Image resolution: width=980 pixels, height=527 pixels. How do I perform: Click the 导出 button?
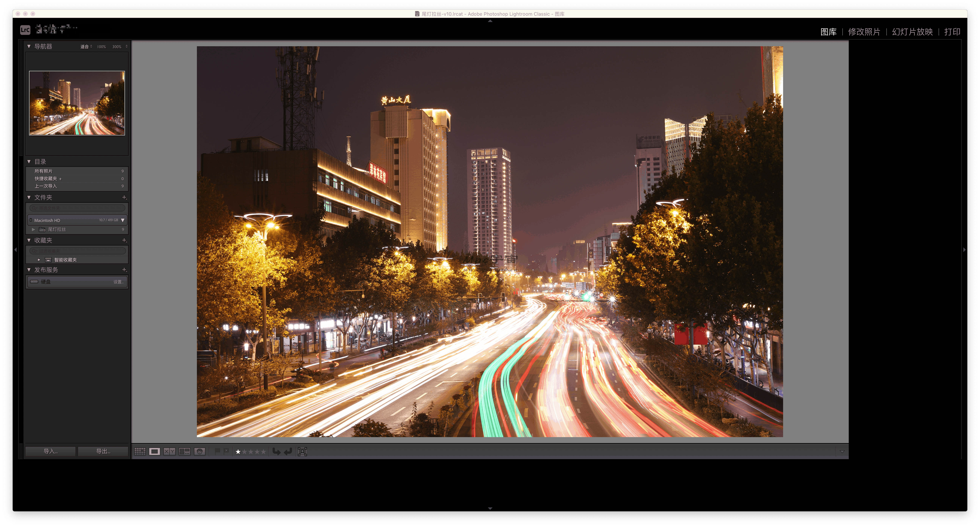tap(103, 452)
